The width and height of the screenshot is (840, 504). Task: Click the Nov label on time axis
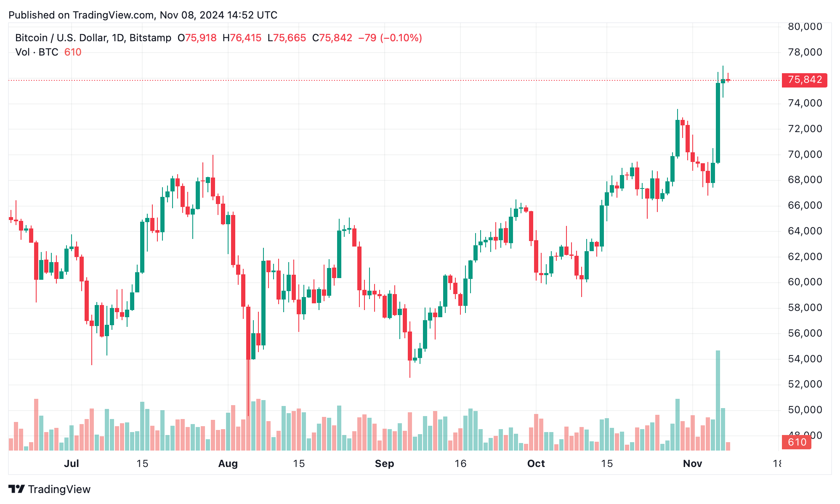tap(692, 464)
